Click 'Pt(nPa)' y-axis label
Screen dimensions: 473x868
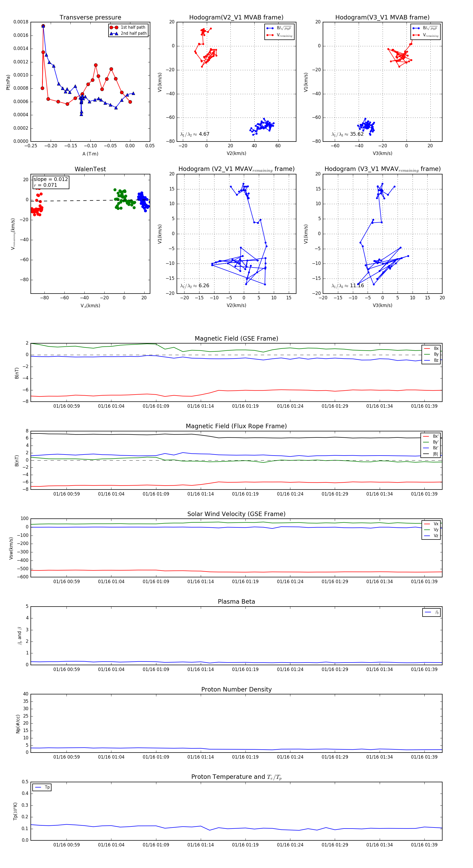8,82
